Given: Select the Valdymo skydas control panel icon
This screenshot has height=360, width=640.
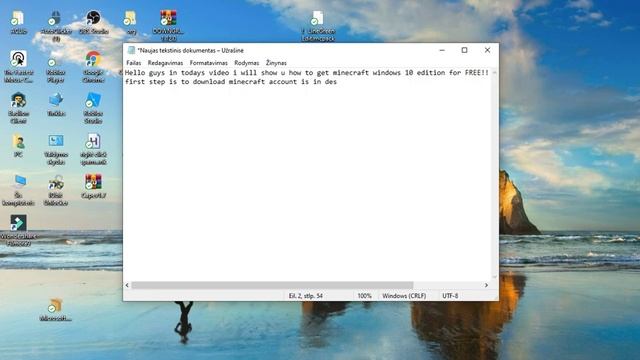Looking at the screenshot, I should click(x=56, y=149).
